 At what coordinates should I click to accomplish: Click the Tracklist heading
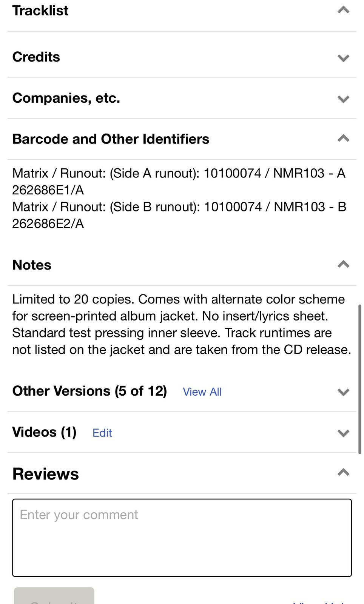40,11
